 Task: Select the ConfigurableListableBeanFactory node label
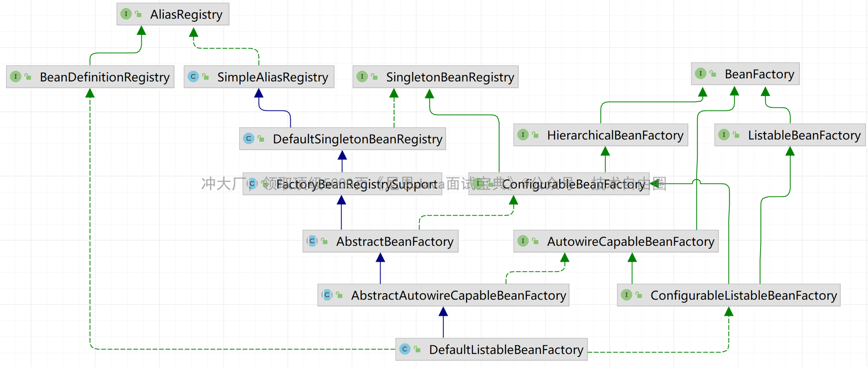[743, 296]
